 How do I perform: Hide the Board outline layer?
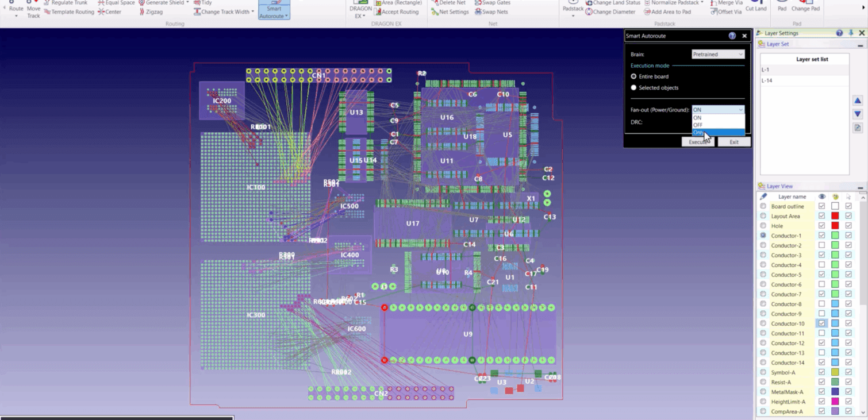pyautogui.click(x=822, y=206)
